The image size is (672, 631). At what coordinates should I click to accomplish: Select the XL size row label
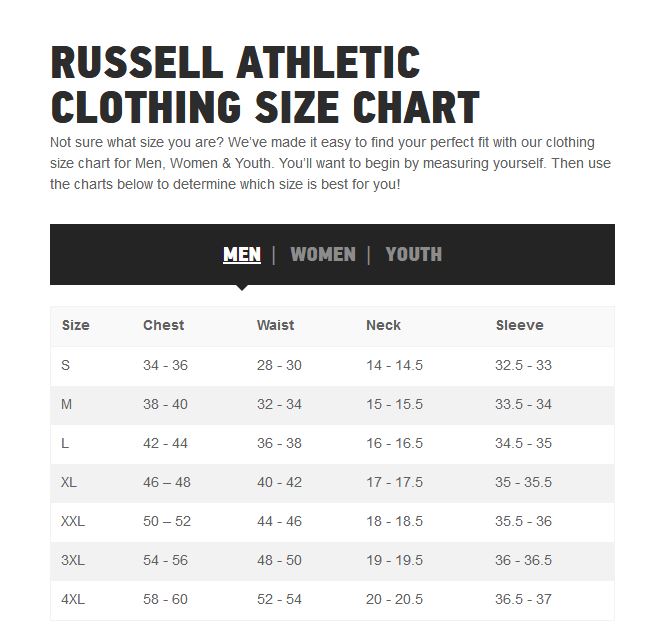pos(69,482)
